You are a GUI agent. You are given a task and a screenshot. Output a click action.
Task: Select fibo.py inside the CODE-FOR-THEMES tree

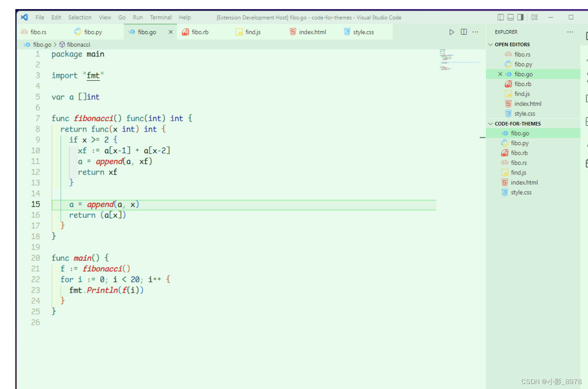pos(521,143)
